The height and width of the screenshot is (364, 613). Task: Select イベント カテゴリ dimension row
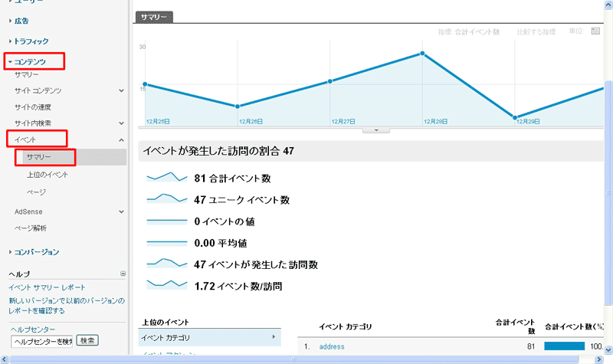point(209,337)
